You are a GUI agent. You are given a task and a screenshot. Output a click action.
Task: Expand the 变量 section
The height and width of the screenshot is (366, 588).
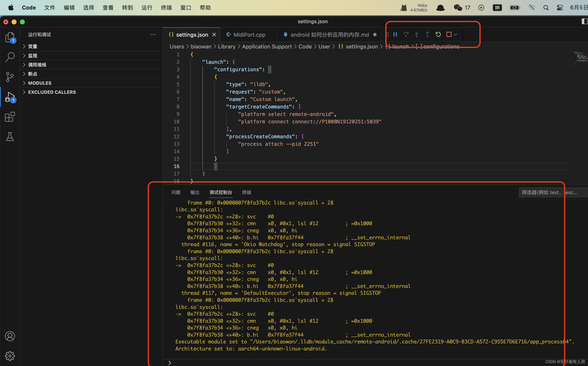(x=91, y=46)
